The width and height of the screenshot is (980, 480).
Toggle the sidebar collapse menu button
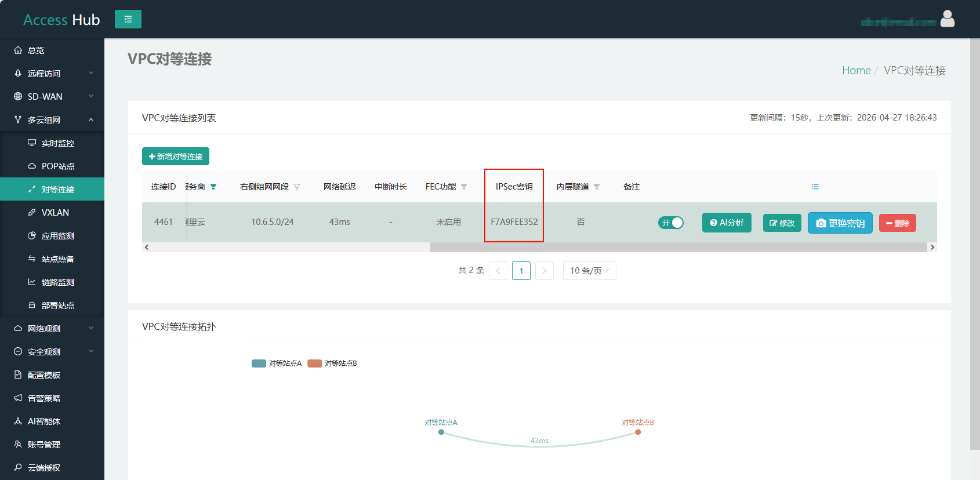(128, 19)
